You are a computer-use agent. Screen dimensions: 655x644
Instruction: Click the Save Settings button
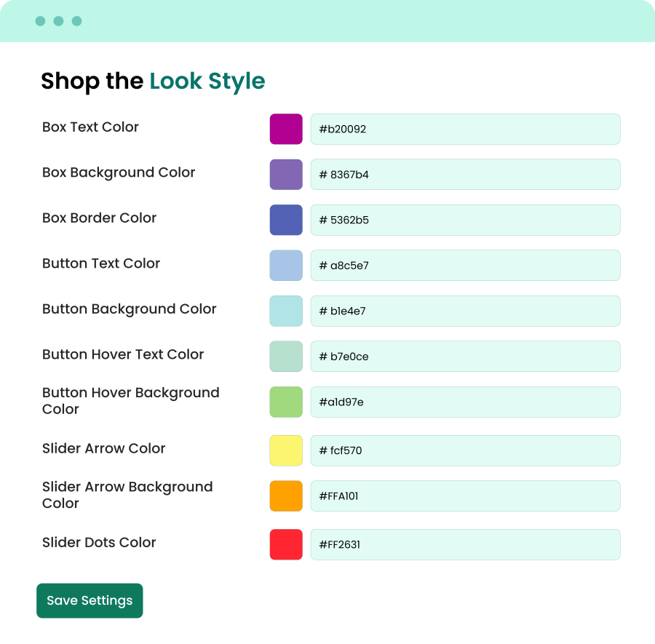coord(90,600)
